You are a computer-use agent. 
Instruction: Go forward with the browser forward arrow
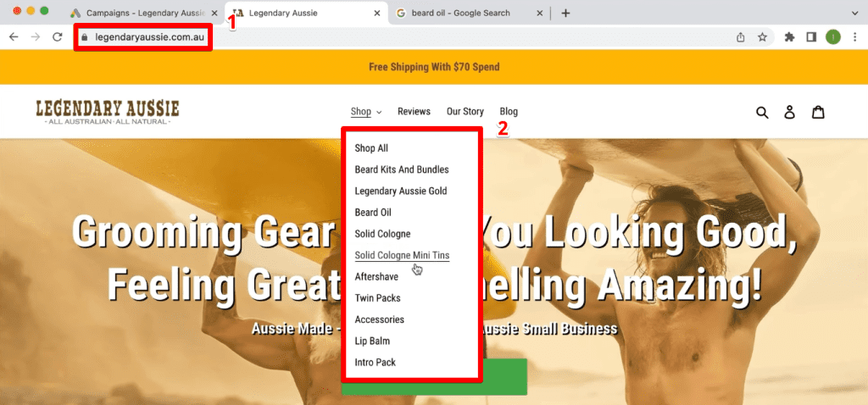point(36,37)
